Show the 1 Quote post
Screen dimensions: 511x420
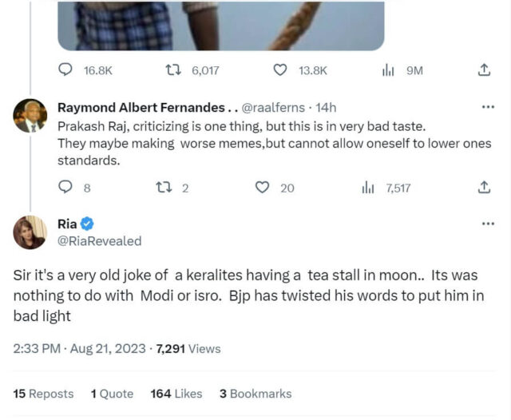click(x=111, y=394)
